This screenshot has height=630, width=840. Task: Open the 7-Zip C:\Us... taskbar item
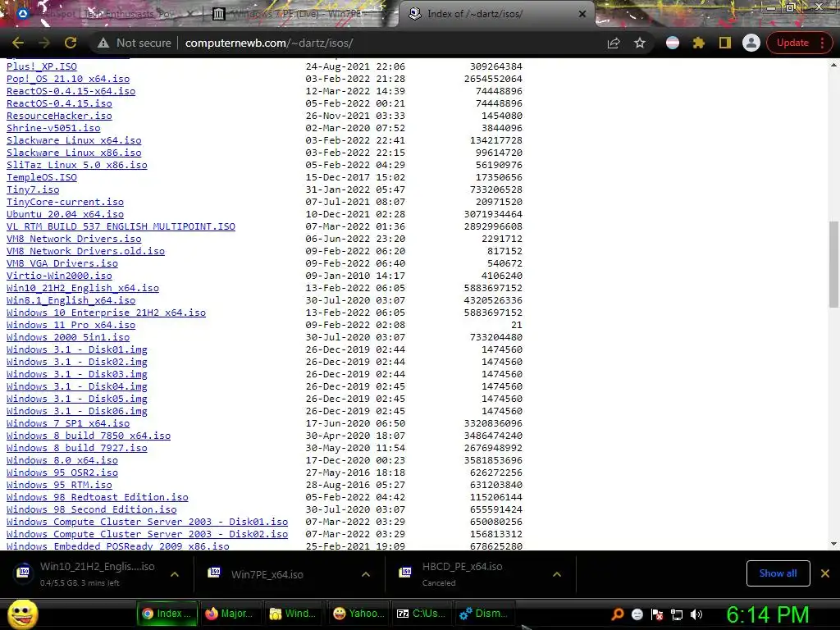tap(421, 614)
